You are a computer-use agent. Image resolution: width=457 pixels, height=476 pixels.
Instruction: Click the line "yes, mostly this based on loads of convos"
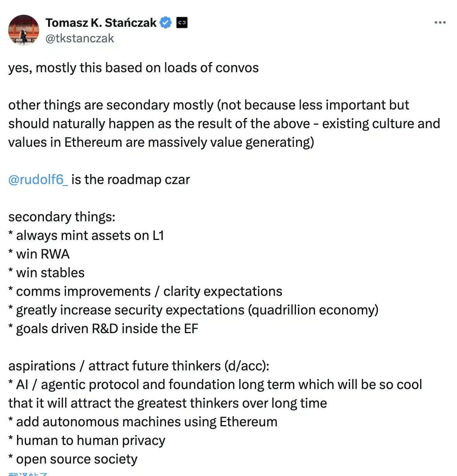(x=133, y=68)
